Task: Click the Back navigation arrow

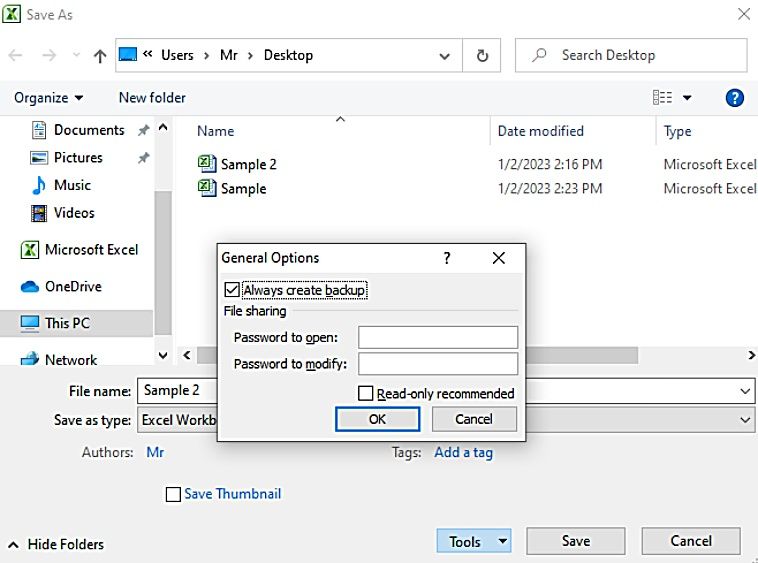Action: tap(15, 56)
